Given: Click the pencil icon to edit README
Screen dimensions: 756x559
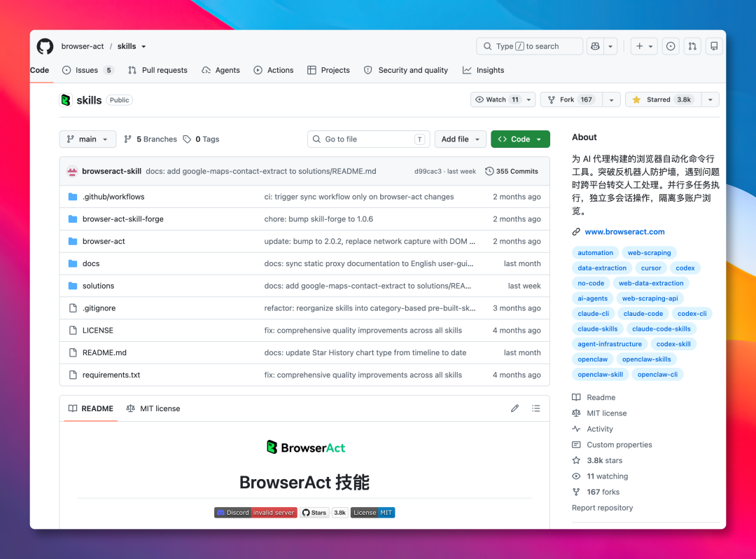Looking at the screenshot, I should [x=515, y=408].
